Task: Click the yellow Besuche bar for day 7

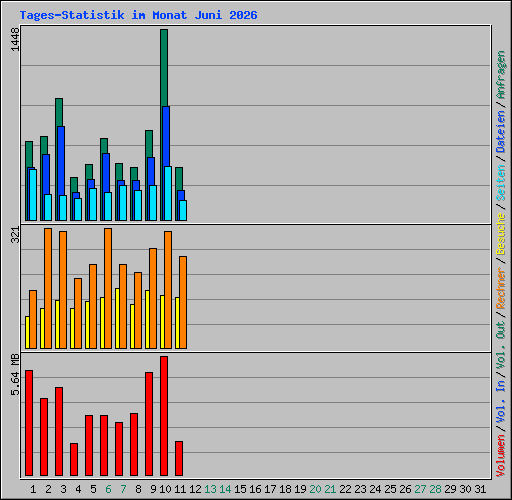Action: click(117, 318)
